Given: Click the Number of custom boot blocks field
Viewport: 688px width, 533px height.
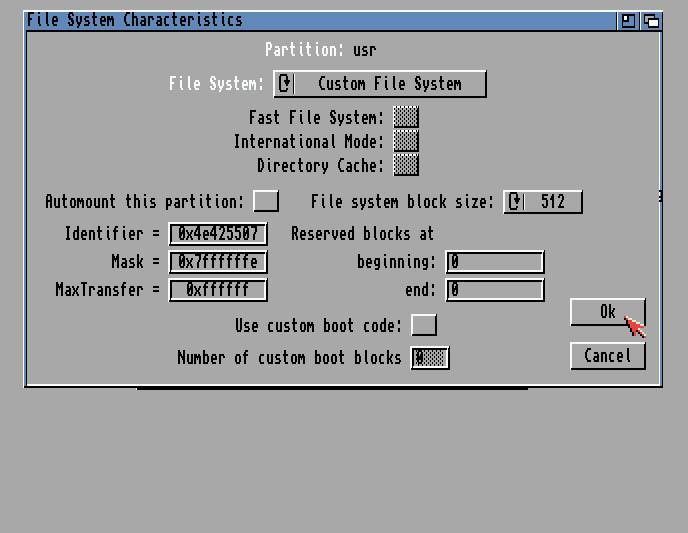Looking at the screenshot, I should (430, 357).
